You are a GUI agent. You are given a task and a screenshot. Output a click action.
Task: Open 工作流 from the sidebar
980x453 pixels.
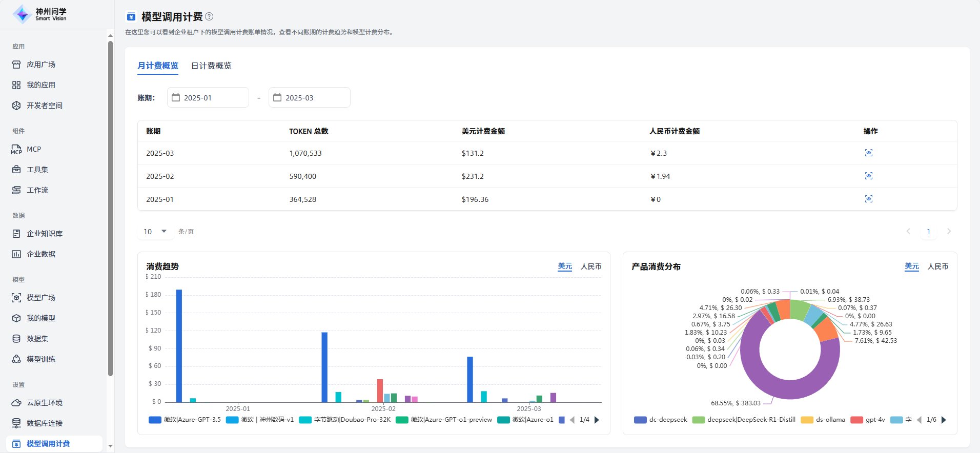tap(37, 190)
